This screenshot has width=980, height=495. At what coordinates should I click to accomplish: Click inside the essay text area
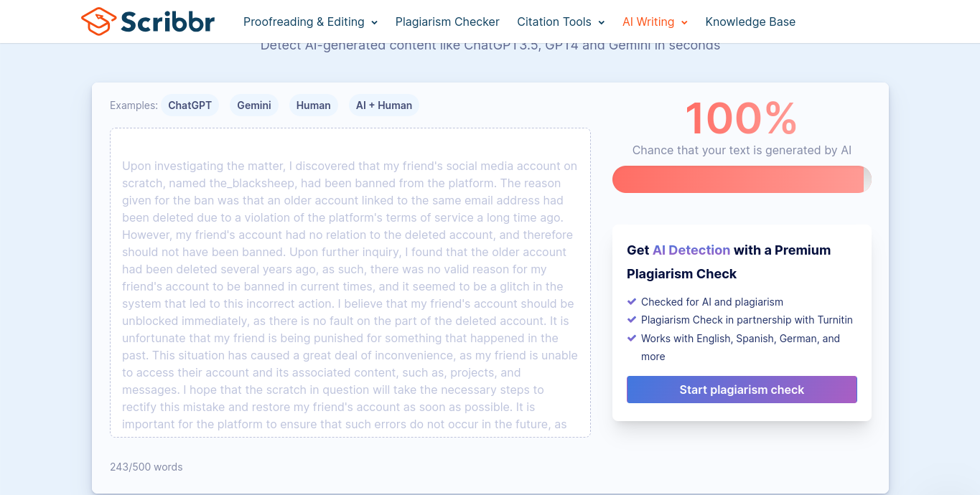click(350, 287)
